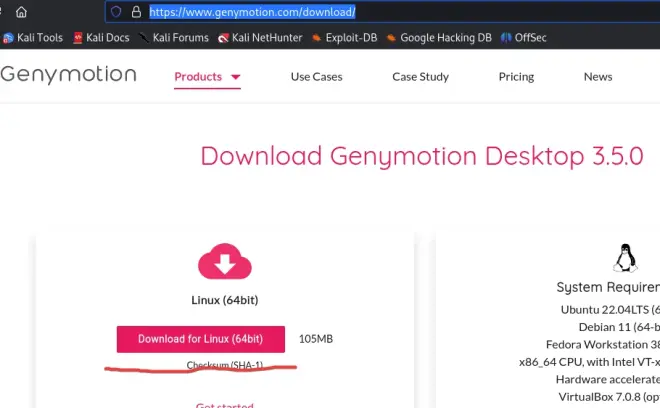660x408 pixels.
Task: Click the shield tracking protection icon
Action: pyautogui.click(x=116, y=12)
